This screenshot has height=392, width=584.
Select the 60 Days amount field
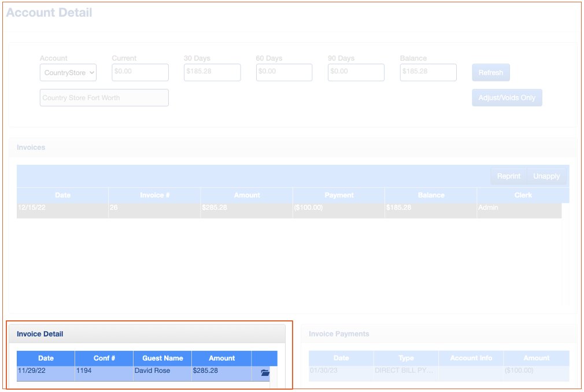[284, 72]
